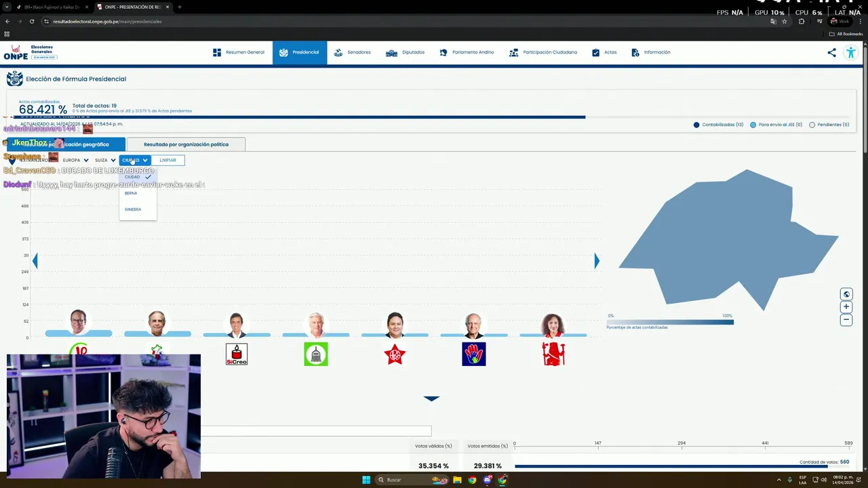Open the Parlamento Andino section
The height and width of the screenshot is (488, 868).
coord(467,52)
